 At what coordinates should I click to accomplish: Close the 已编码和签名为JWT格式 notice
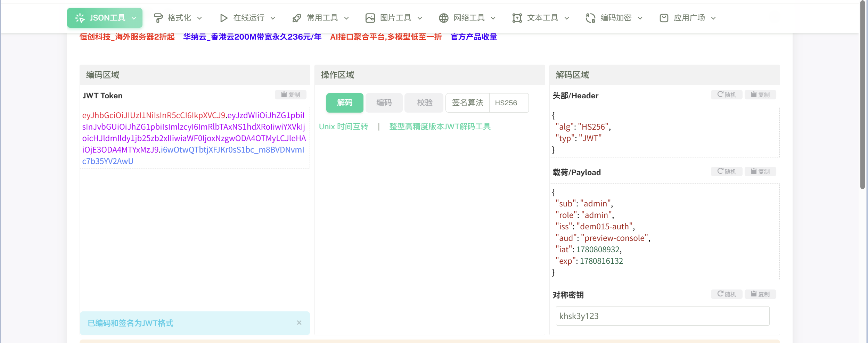point(299,323)
